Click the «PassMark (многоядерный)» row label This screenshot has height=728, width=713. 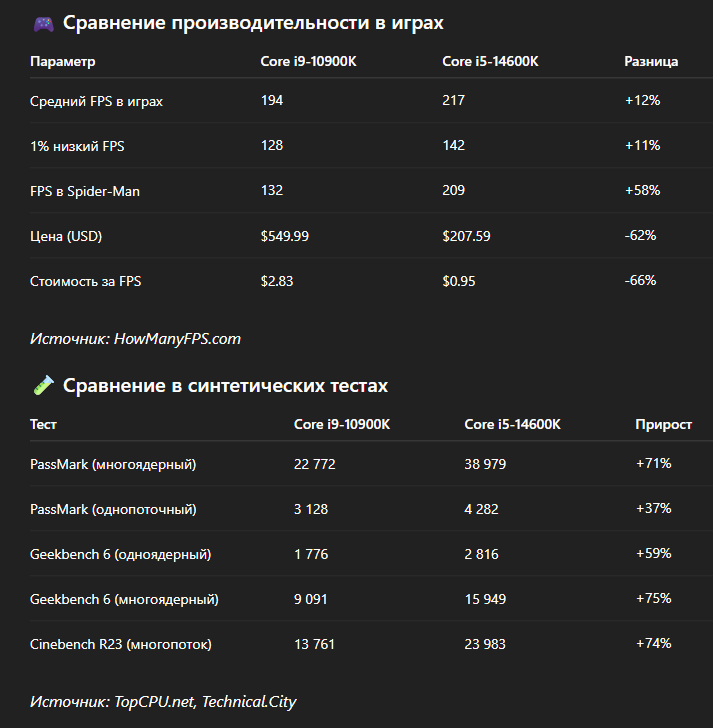point(113,464)
